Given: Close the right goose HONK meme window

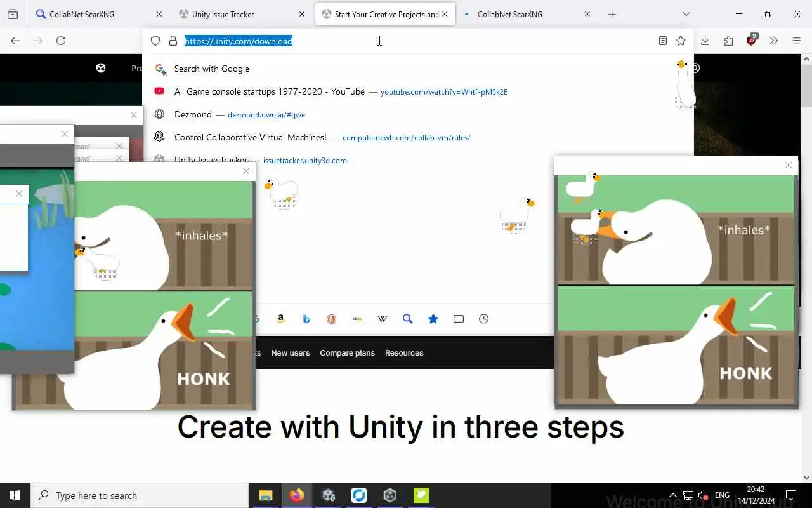Looking at the screenshot, I should tap(789, 165).
